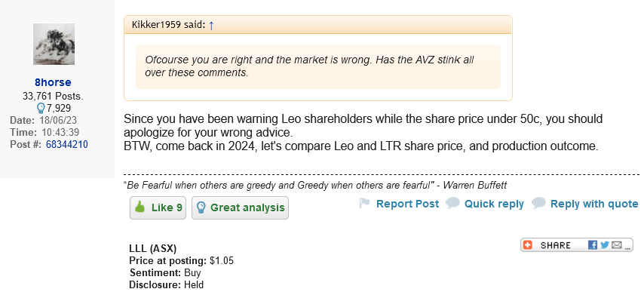Open the 8horse username profile link

coord(53,82)
